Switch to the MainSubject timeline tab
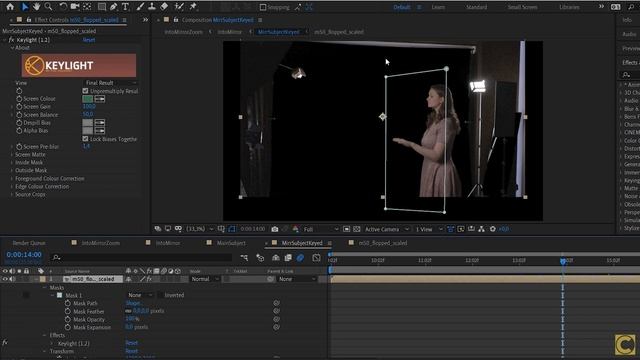 coord(231,243)
